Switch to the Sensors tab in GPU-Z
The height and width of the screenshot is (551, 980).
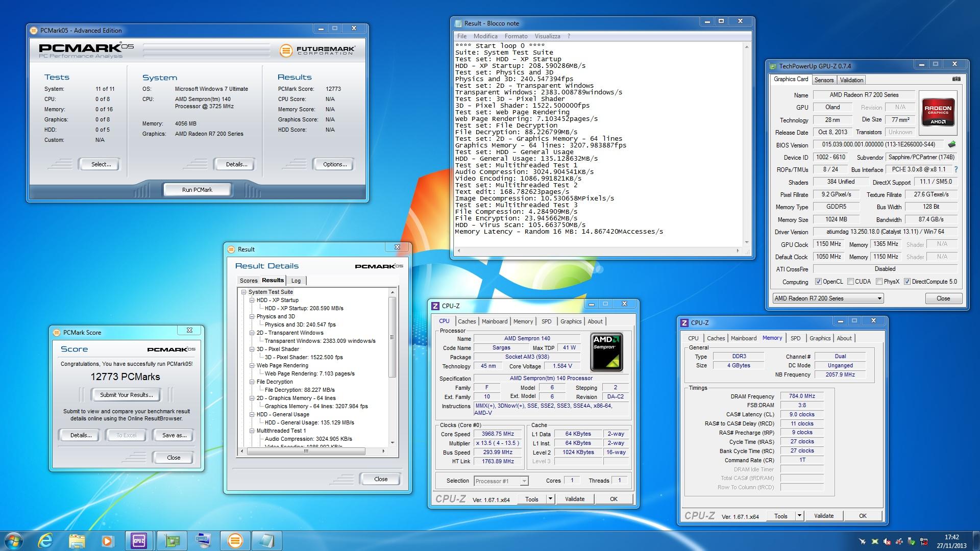pyautogui.click(x=824, y=80)
